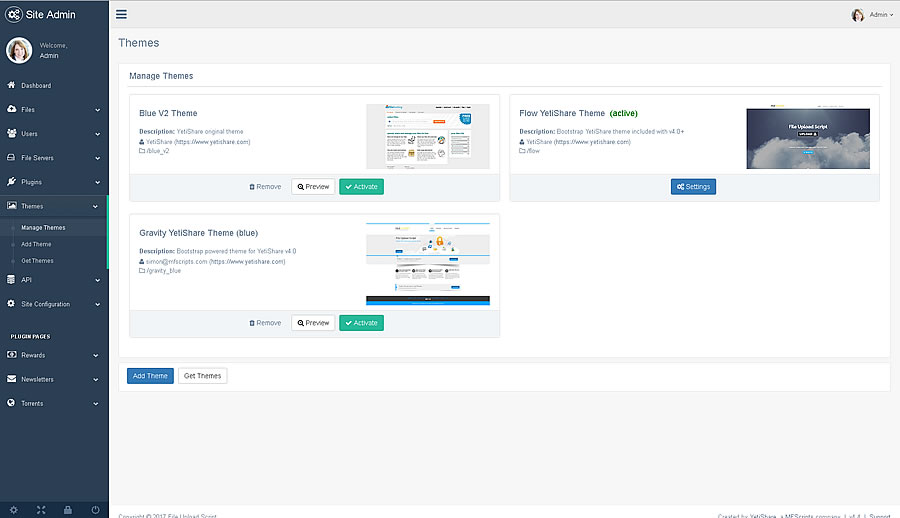The width and height of the screenshot is (900, 518).
Task: Expand the Site Configuration chevron
Action: pos(97,304)
